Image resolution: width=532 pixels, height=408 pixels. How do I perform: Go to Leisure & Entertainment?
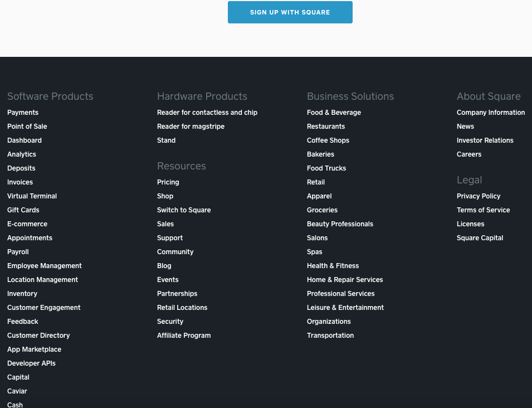[x=345, y=307]
